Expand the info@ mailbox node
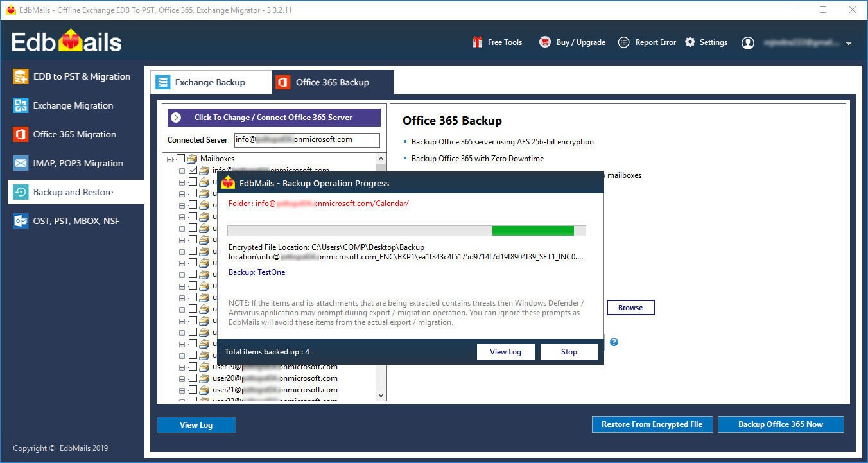 click(182, 170)
